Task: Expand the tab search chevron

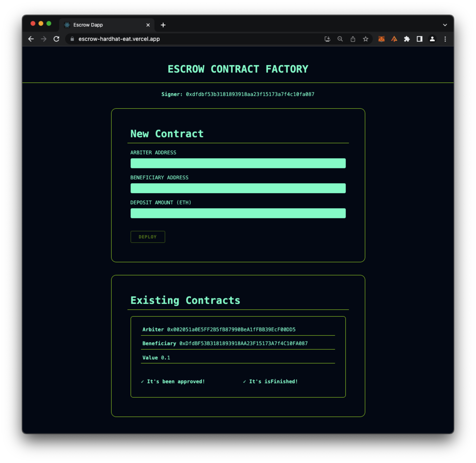Action: [x=445, y=25]
